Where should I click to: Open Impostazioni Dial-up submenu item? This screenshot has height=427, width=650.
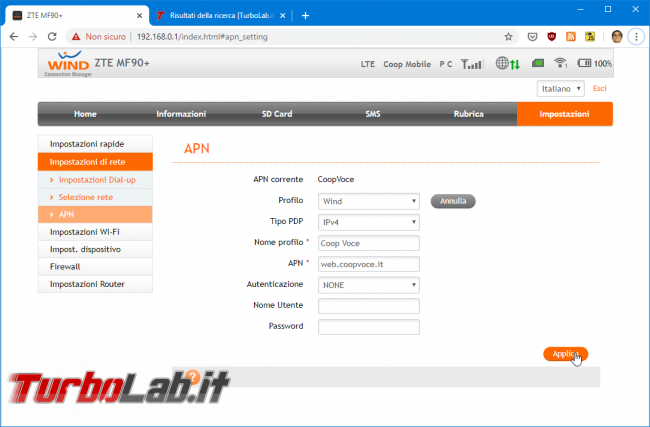95,180
